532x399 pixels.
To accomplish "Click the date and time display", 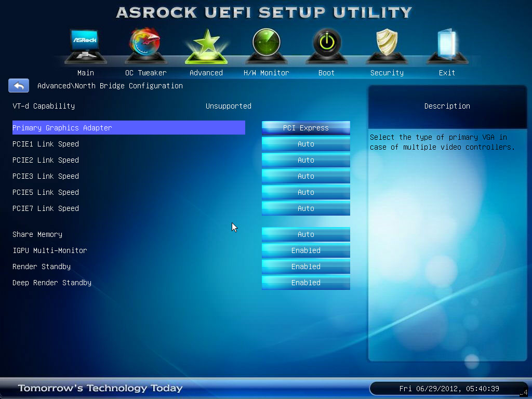I will (x=449, y=389).
